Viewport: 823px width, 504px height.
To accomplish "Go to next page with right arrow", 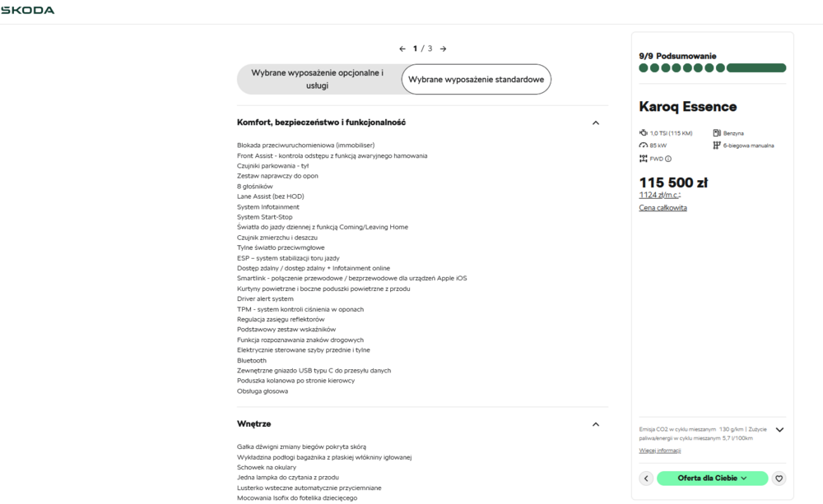I will point(443,49).
